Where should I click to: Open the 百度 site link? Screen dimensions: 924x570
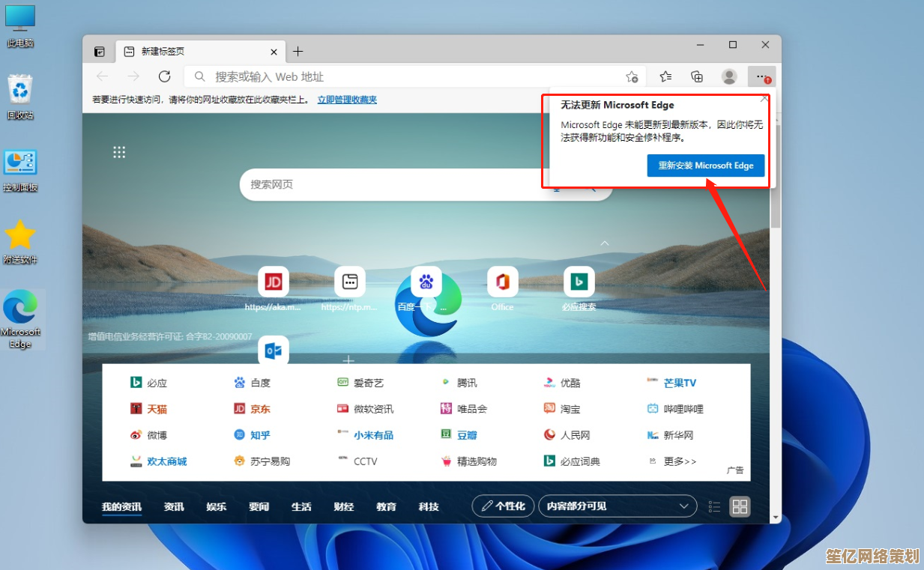tap(252, 383)
